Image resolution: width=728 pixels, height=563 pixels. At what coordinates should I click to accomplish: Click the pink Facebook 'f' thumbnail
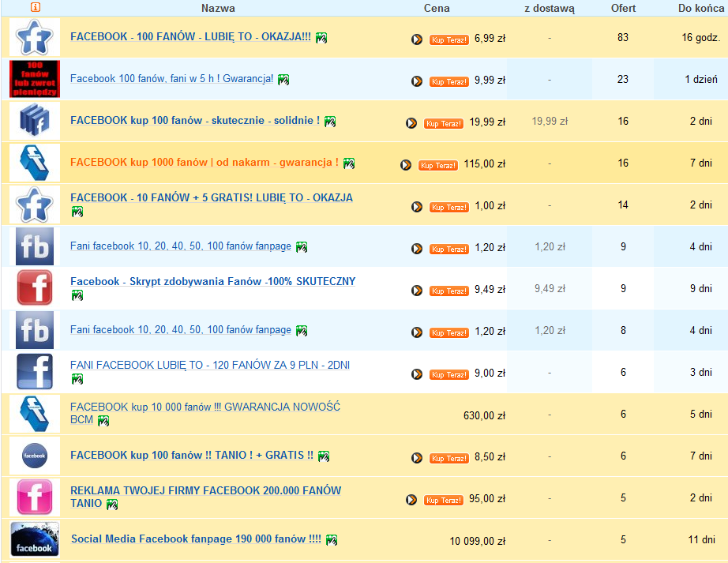[35, 497]
